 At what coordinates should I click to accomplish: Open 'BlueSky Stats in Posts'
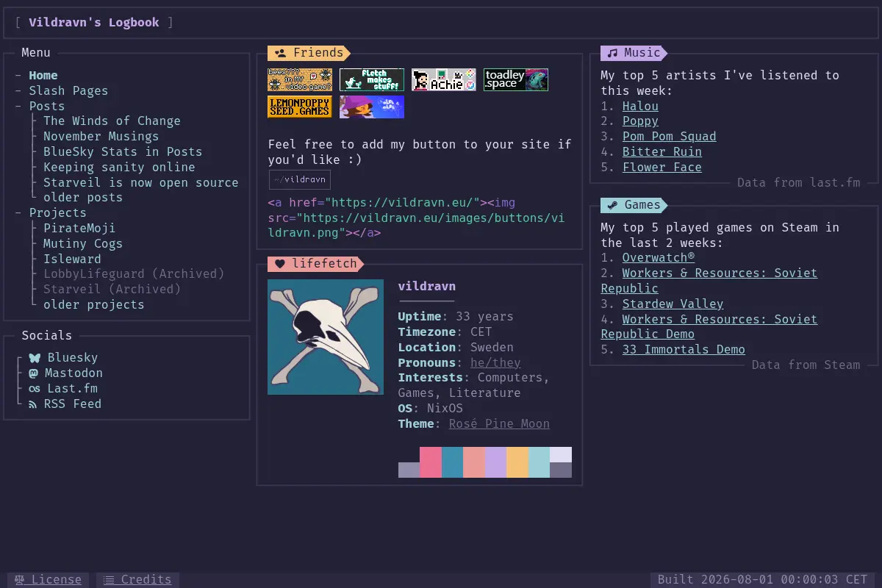point(123,152)
